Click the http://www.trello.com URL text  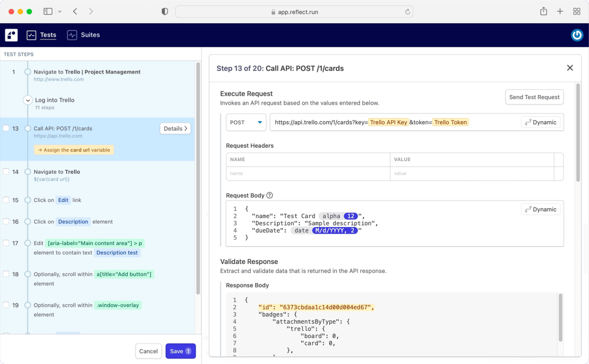(x=59, y=80)
